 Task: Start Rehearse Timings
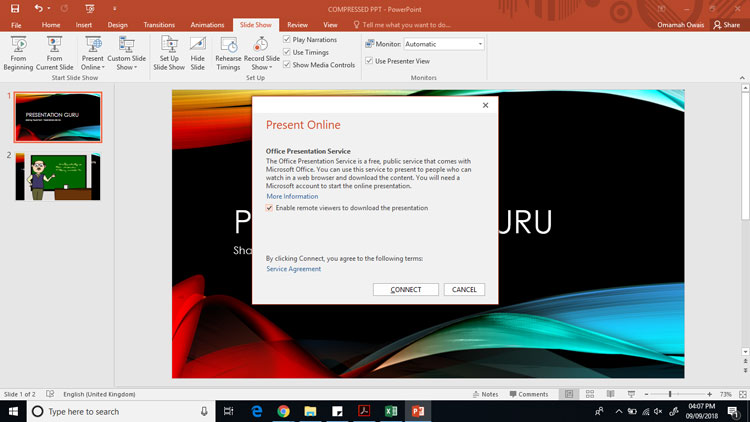[228, 53]
